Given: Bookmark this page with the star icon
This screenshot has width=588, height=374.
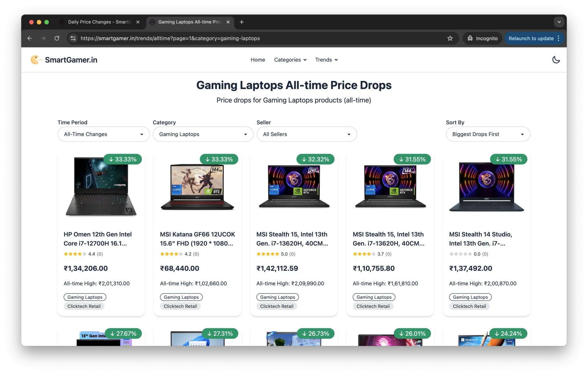Looking at the screenshot, I should click(450, 38).
